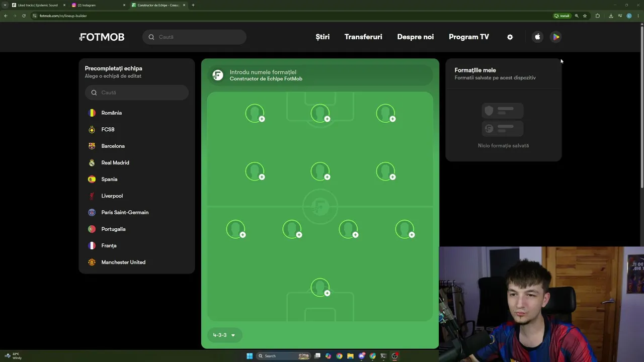Choose Spania to prefill lineup
Image resolution: width=644 pixels, height=362 pixels.
[x=137, y=179]
